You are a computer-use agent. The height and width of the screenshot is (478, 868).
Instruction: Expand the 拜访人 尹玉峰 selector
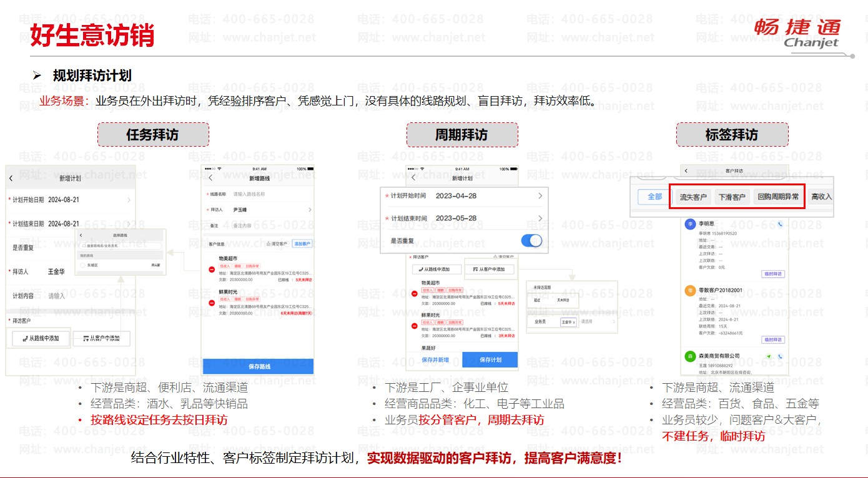pos(258,210)
